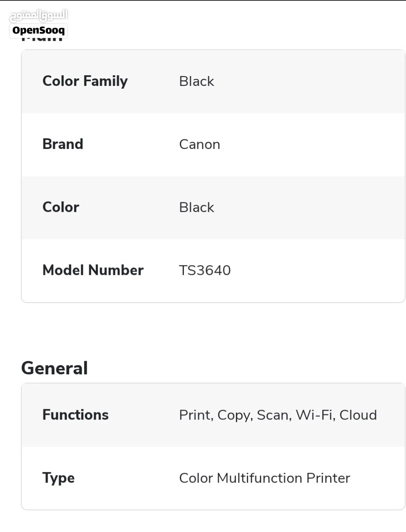The width and height of the screenshot is (406, 532).
Task: Select the Color Family label
Action: tap(85, 81)
